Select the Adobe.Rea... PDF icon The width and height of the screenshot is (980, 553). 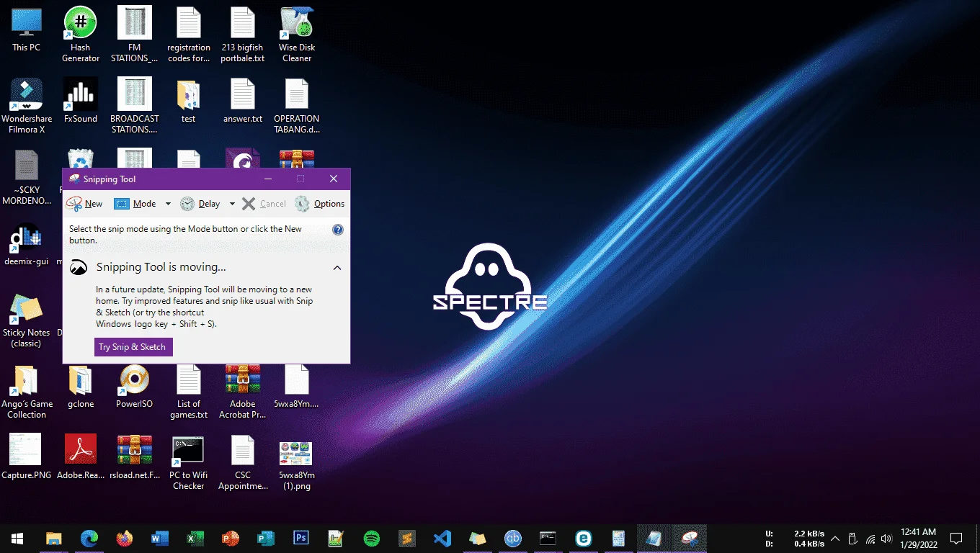(x=81, y=457)
